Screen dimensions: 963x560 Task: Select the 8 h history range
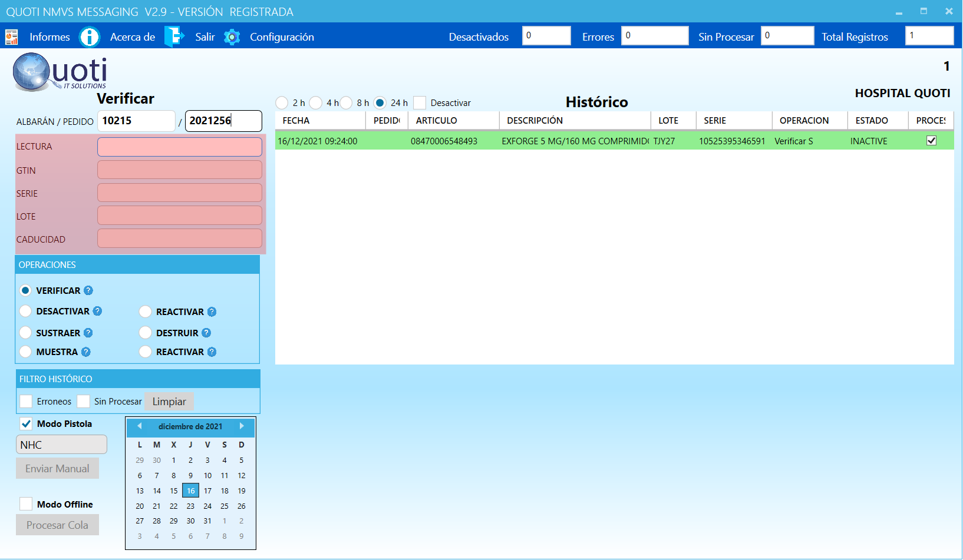(x=347, y=103)
